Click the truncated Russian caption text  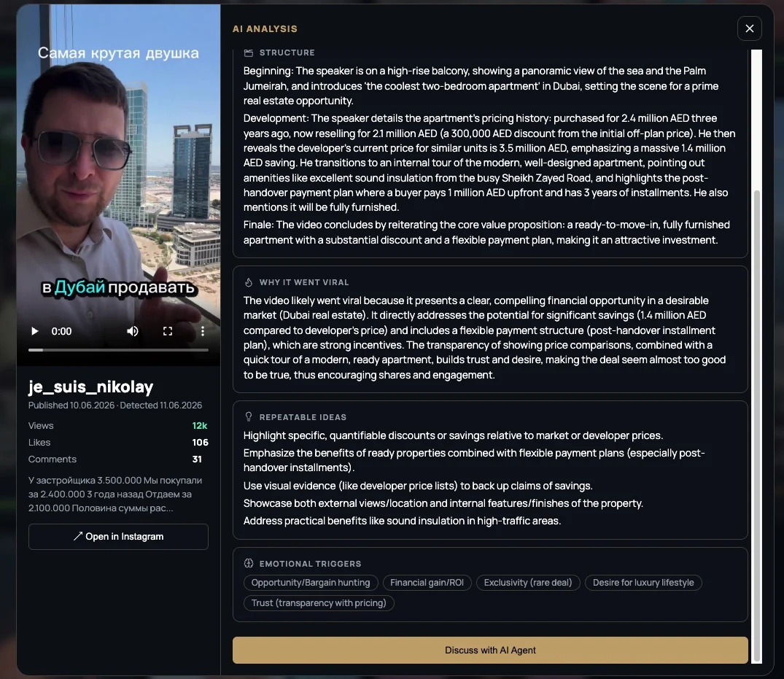(x=115, y=494)
